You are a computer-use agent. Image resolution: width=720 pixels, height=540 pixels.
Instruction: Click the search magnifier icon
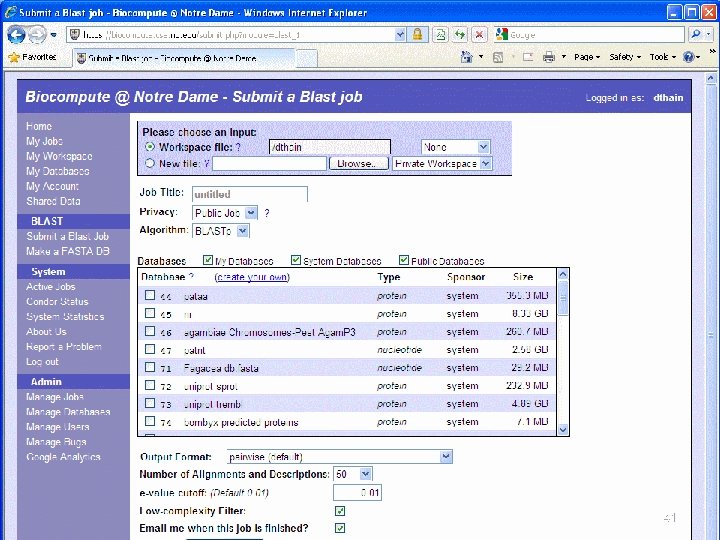(696, 34)
